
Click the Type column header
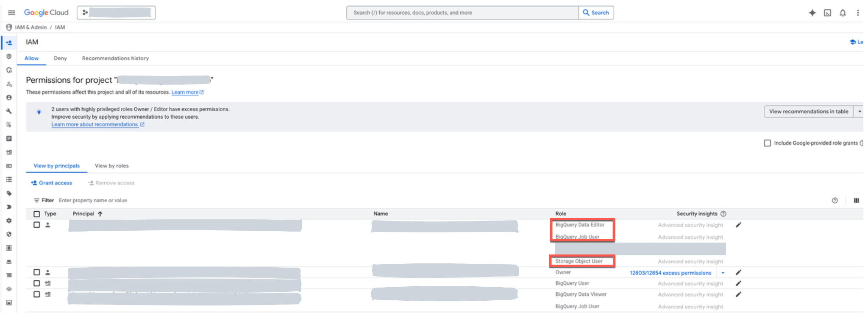point(50,214)
